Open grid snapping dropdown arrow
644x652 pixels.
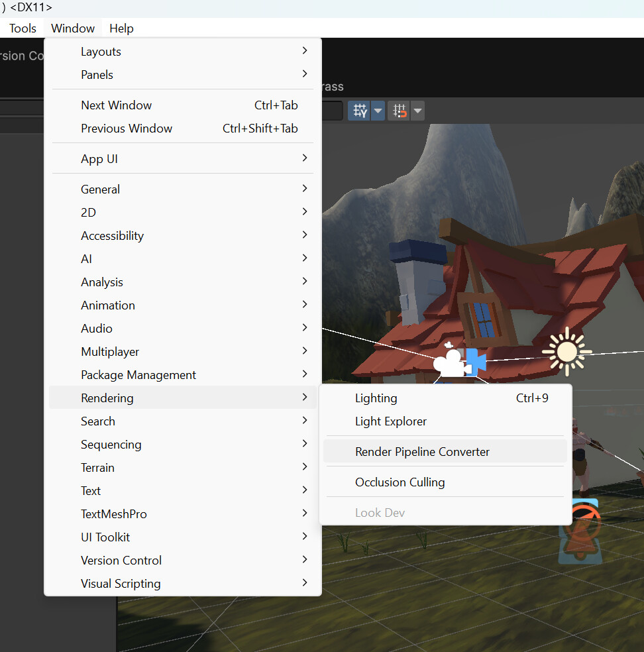click(378, 111)
